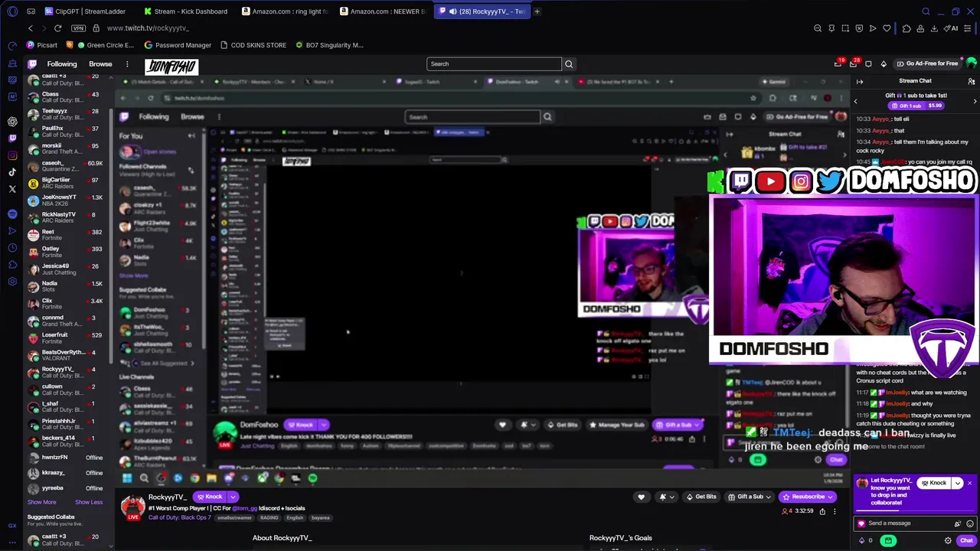Click the purple Chat send button
Screen dimensions: 980x551
pos(966,540)
